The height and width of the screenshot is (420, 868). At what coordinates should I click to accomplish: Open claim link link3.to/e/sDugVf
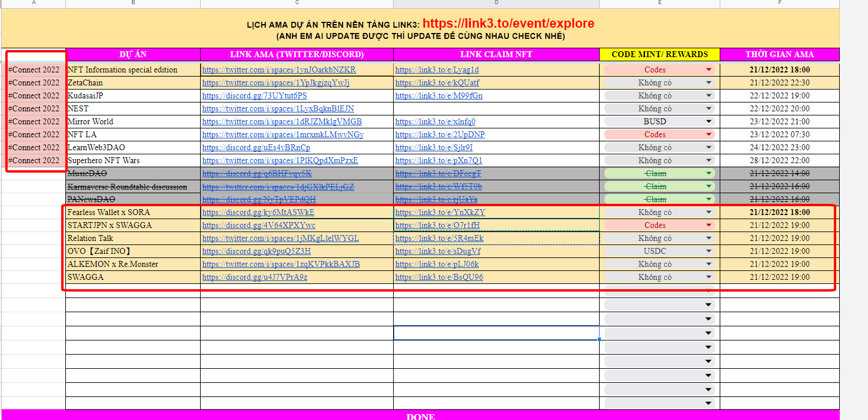click(x=438, y=251)
